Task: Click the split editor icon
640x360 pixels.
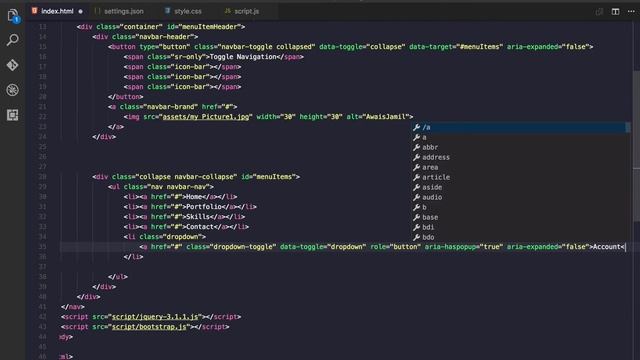Action: [615, 11]
